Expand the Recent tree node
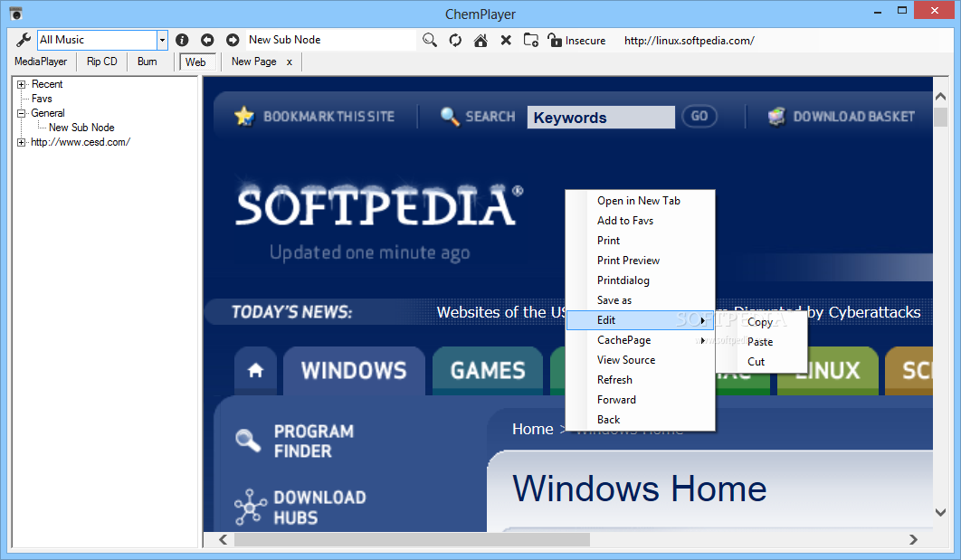961x560 pixels. [x=22, y=84]
